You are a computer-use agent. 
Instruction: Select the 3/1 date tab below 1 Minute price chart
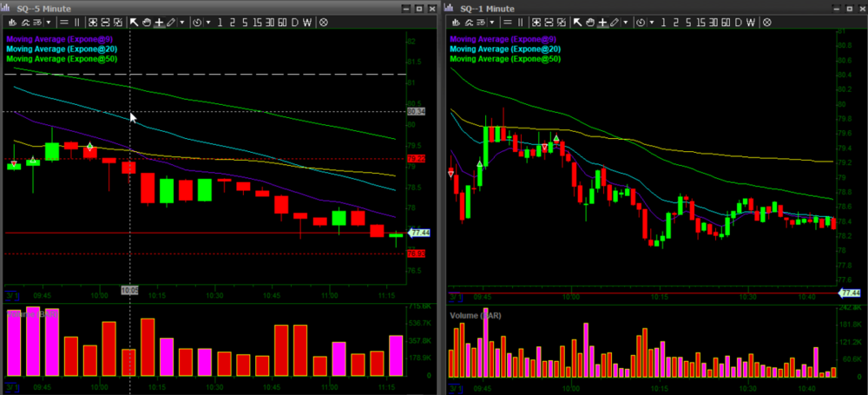455,297
